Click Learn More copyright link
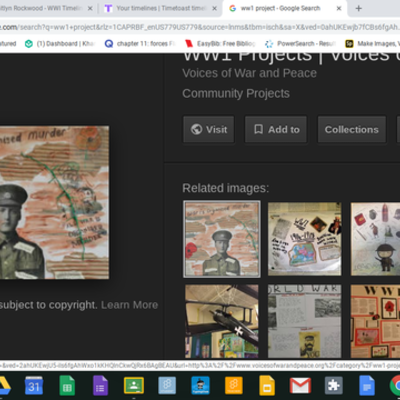This screenshot has width=400, height=400. pos(129,305)
